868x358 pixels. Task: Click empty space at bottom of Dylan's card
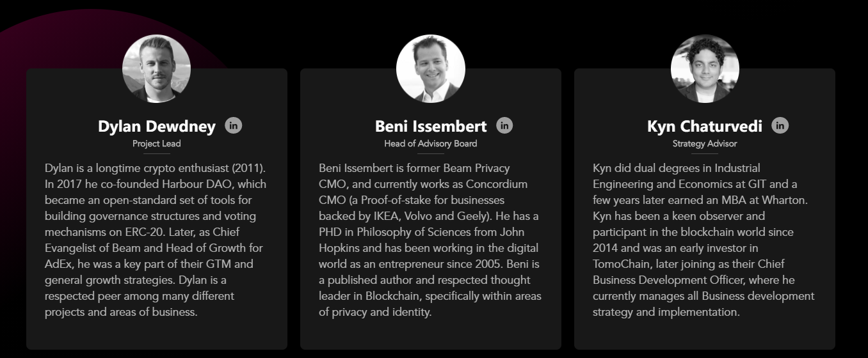coord(157,334)
